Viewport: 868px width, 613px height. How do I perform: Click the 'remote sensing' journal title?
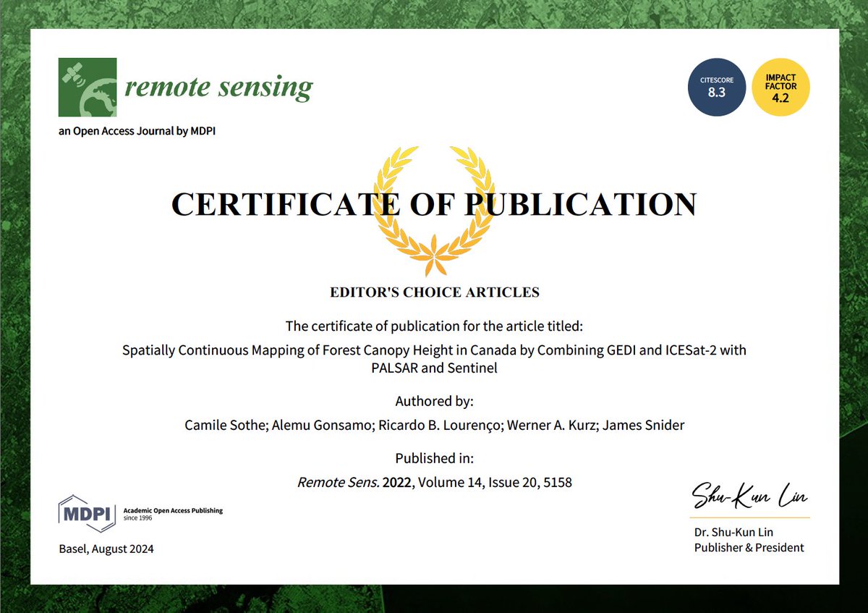coord(218,87)
